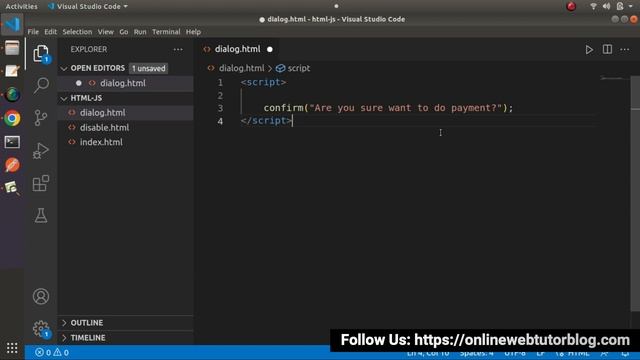640x360 pixels.
Task: Open the Edit menu
Action: [x=50, y=32]
